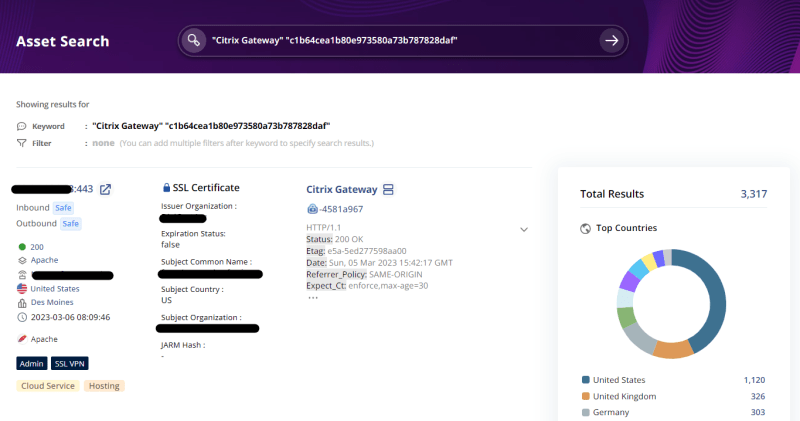Click the city building icon beside Des Moines
Viewport: 800px width, 421px height.
[22, 303]
